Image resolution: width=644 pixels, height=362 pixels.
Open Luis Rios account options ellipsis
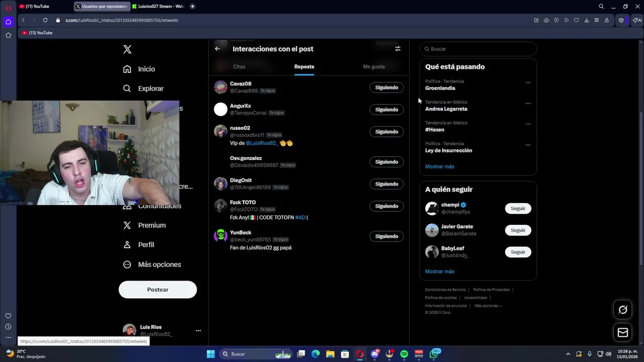click(x=198, y=331)
